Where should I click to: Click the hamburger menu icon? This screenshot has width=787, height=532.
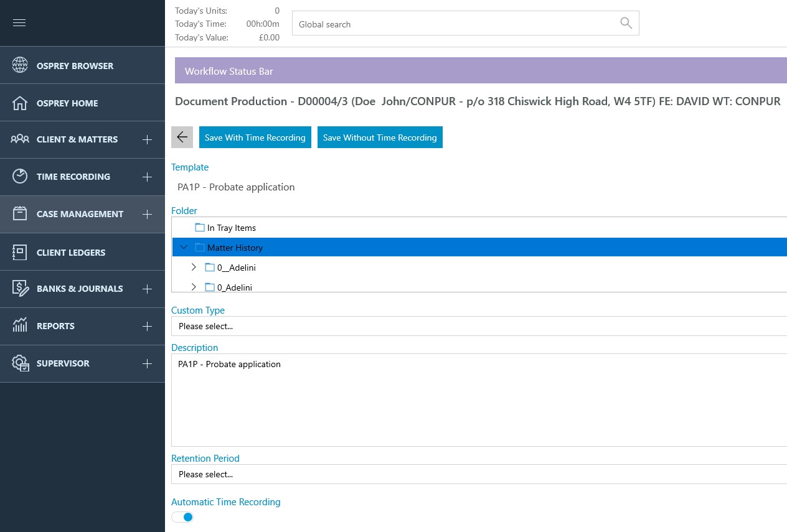pyautogui.click(x=19, y=23)
